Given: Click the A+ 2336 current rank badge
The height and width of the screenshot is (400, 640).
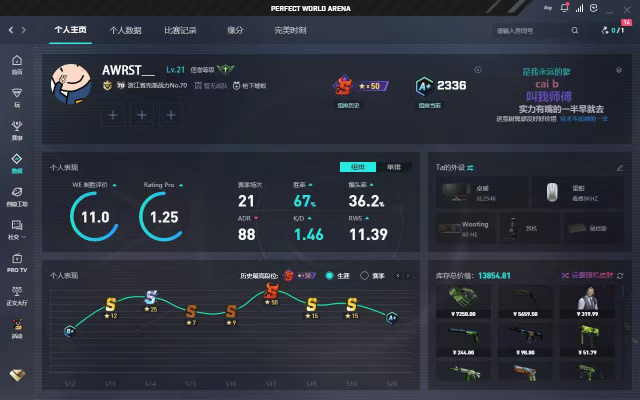Looking at the screenshot, I should point(441,86).
